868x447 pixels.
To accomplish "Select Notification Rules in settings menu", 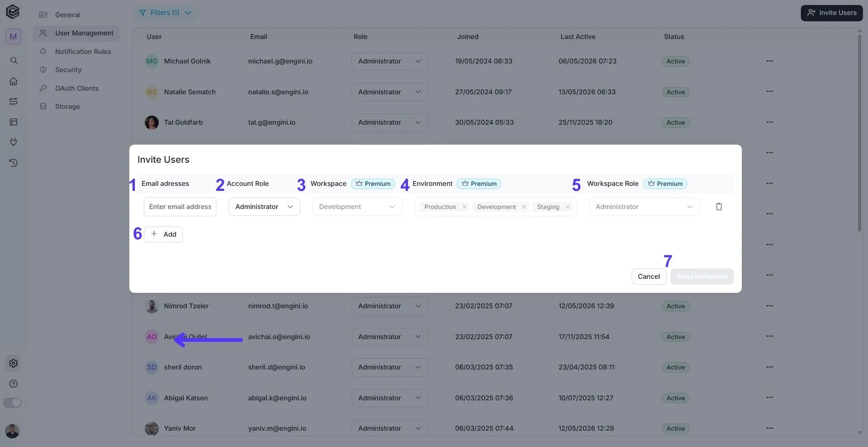I will tap(83, 52).
